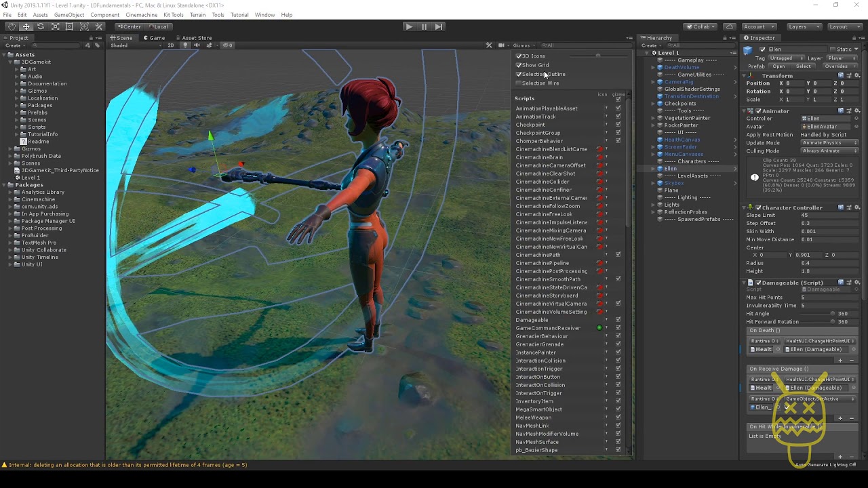Enable the Selection Wire checkbox
This screenshot has height=488, width=868.
519,83
